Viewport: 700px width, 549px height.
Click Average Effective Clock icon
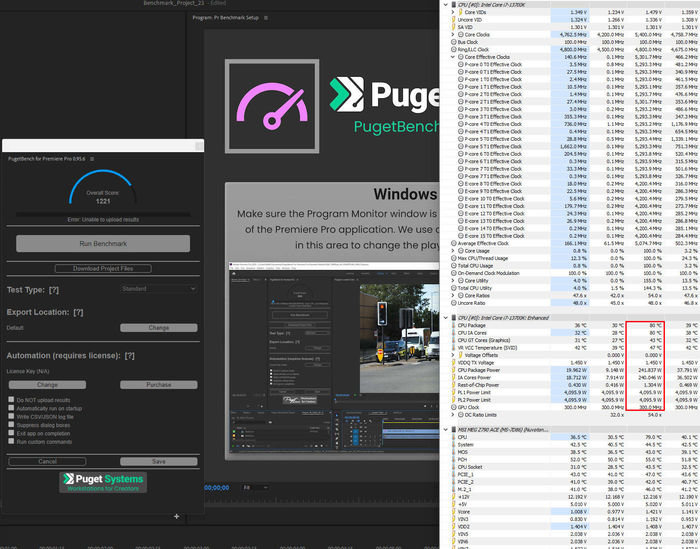pyautogui.click(x=454, y=243)
